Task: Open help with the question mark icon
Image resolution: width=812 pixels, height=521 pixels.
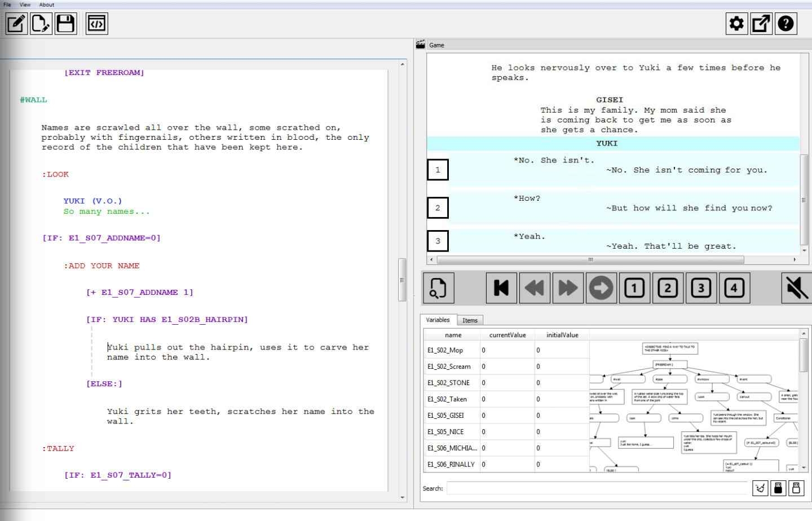Action: (785, 24)
